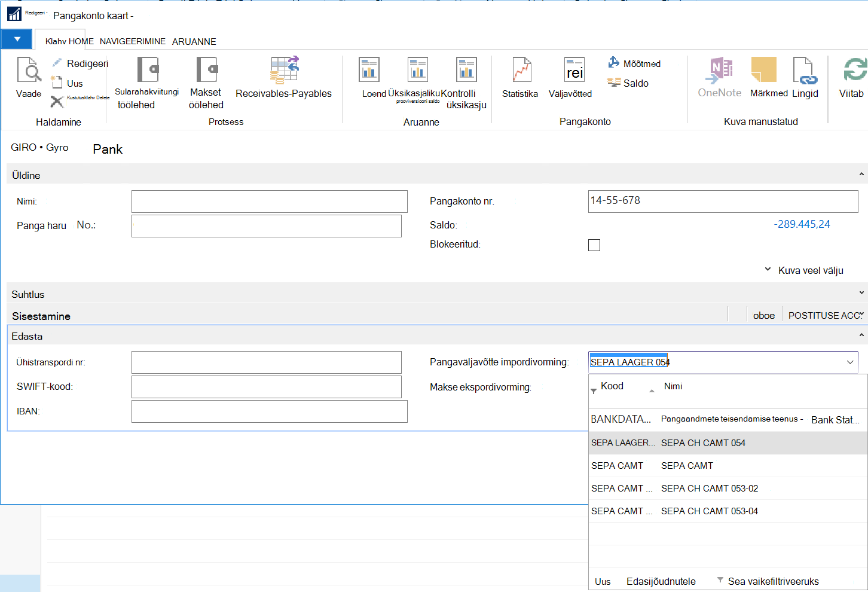Switch to the NAVIGEERIMINE tab
The width and height of the screenshot is (868, 592).
133,41
